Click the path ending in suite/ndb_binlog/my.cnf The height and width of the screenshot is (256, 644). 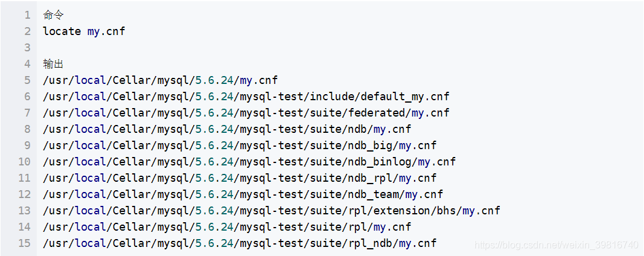coord(249,161)
